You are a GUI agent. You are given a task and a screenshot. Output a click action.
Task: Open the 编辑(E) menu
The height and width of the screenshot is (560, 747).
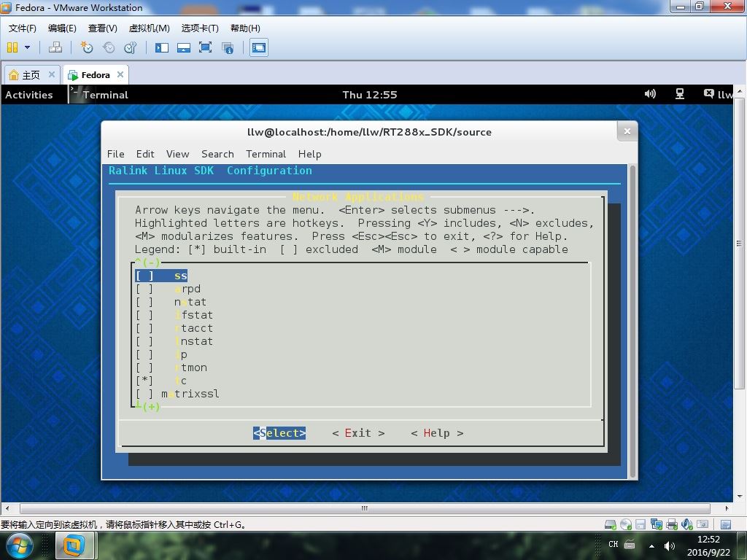click(62, 28)
